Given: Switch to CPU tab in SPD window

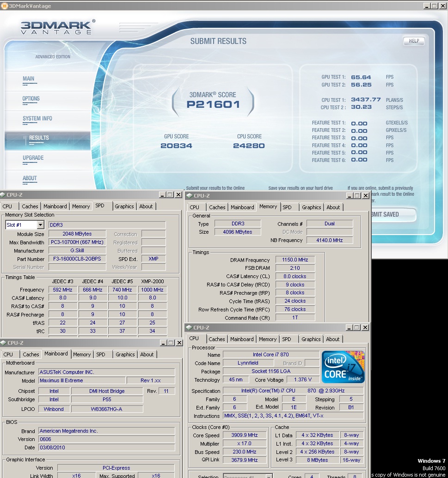Looking at the screenshot, I should click(7, 206).
